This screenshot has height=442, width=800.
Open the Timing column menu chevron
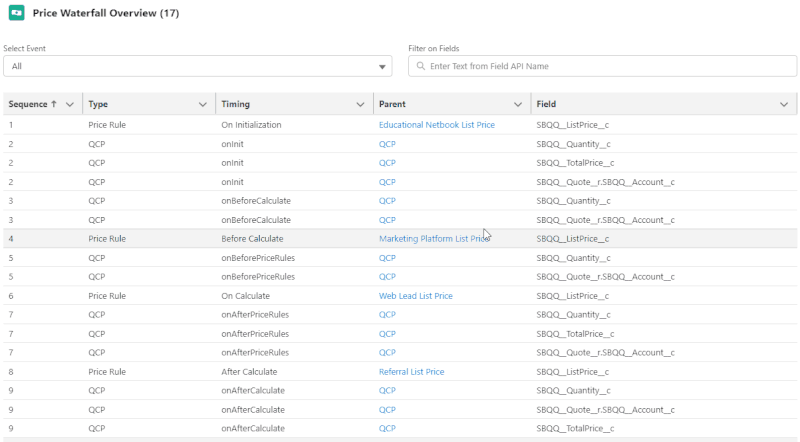pyautogui.click(x=360, y=104)
